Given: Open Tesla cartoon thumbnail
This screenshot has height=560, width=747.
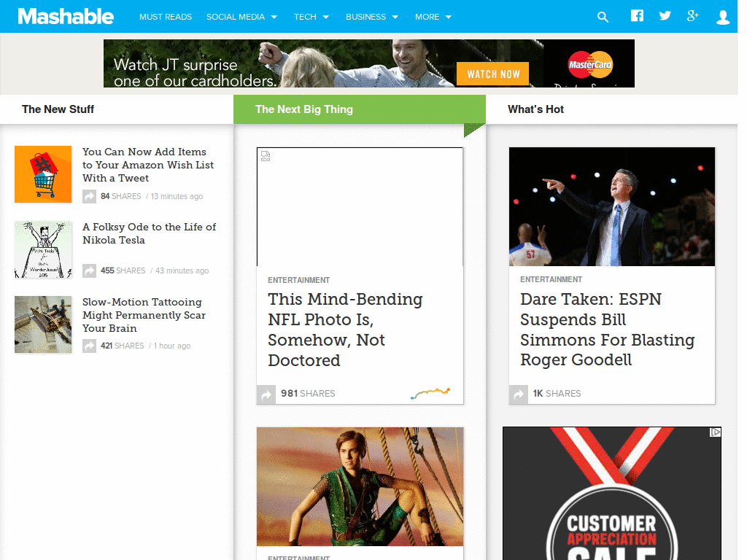Looking at the screenshot, I should pos(43,249).
